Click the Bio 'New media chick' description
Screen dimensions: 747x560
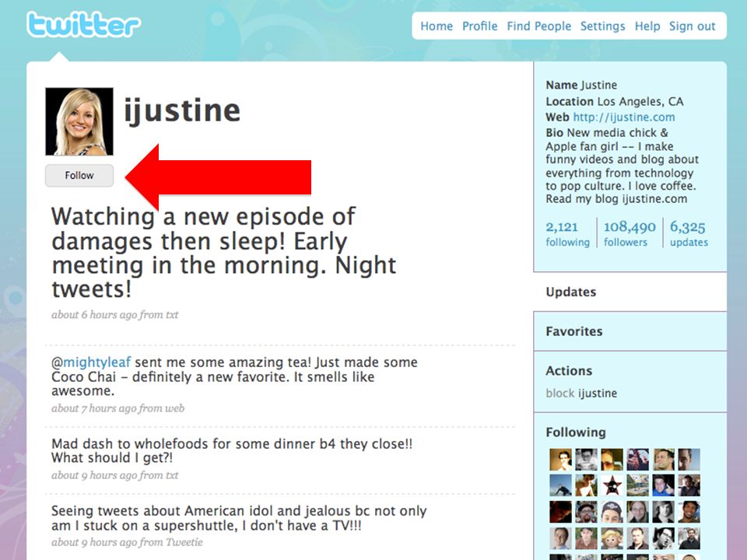622,166
